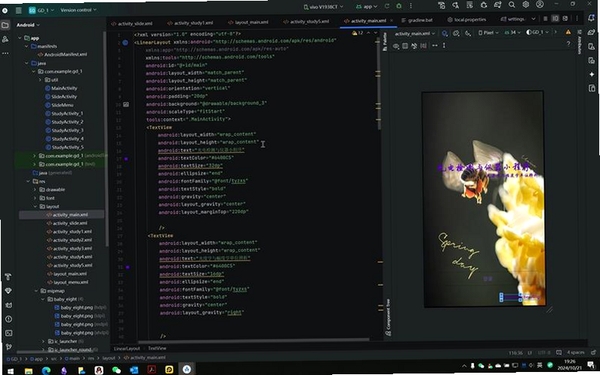This screenshot has height=375, width=600.
Task: Open the Project tool window folder icon
Action: click(5, 25)
